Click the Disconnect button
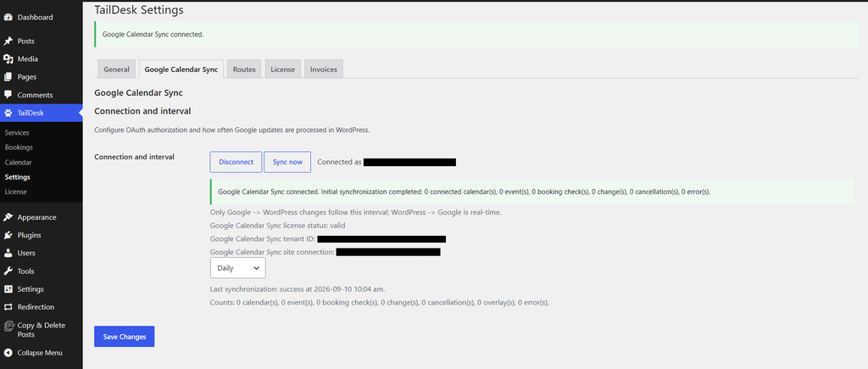 click(236, 162)
